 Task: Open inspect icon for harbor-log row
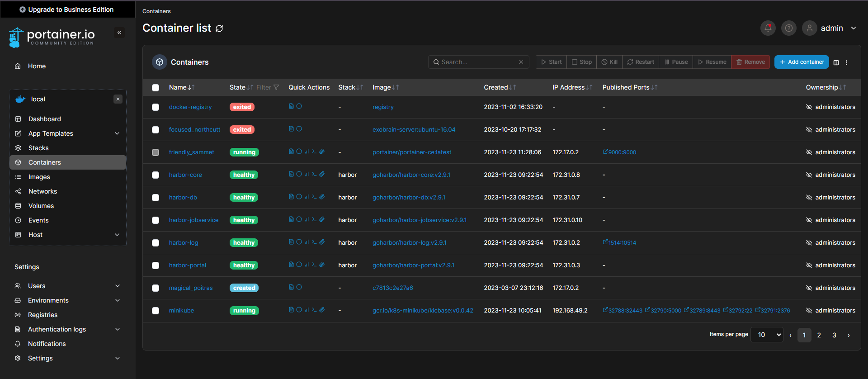tap(299, 242)
